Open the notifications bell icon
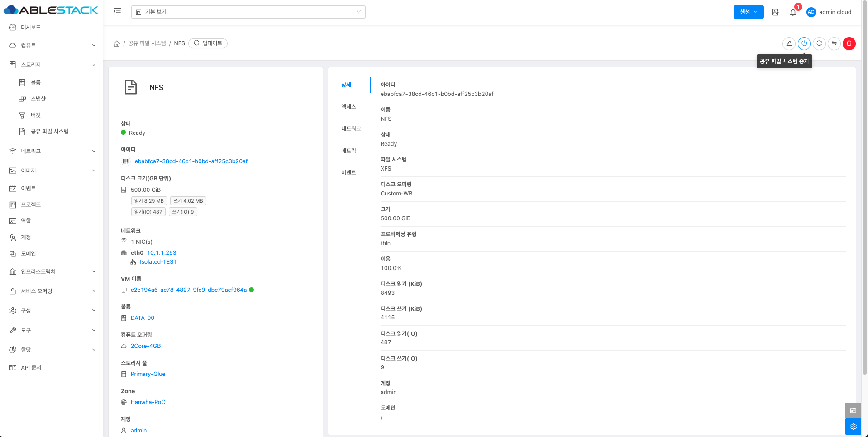Screen dimensions: 868x437 point(793,12)
